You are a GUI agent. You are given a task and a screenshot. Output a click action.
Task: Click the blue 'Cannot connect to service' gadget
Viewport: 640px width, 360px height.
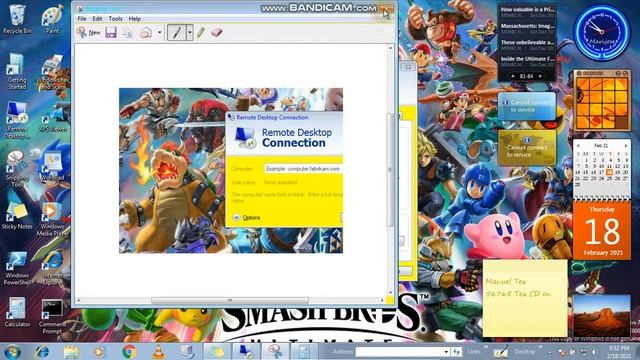[x=527, y=106]
